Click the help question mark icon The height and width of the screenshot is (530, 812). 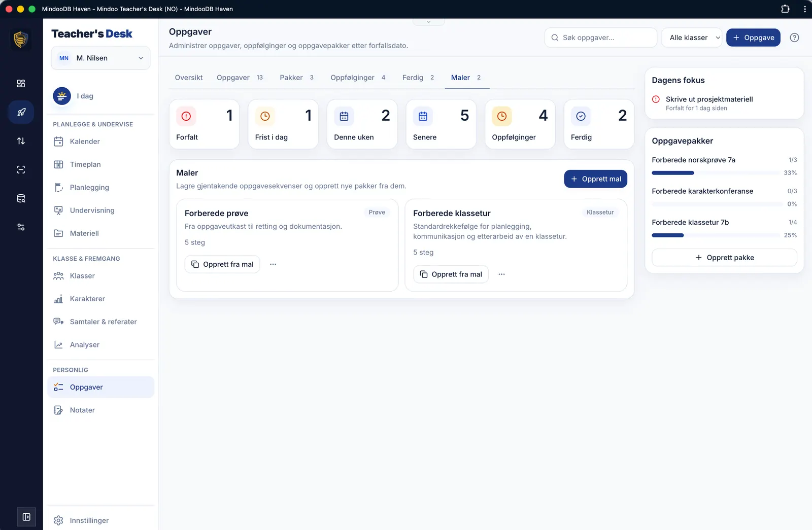(794, 38)
